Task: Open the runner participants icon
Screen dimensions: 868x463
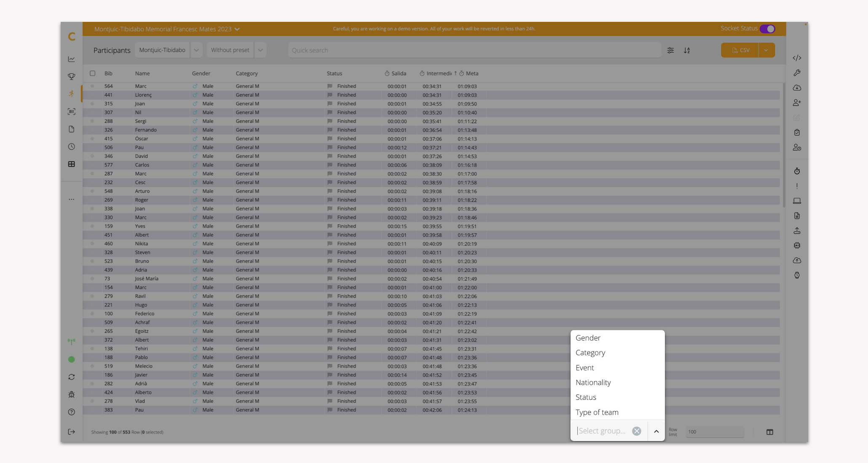Action: pos(72,94)
